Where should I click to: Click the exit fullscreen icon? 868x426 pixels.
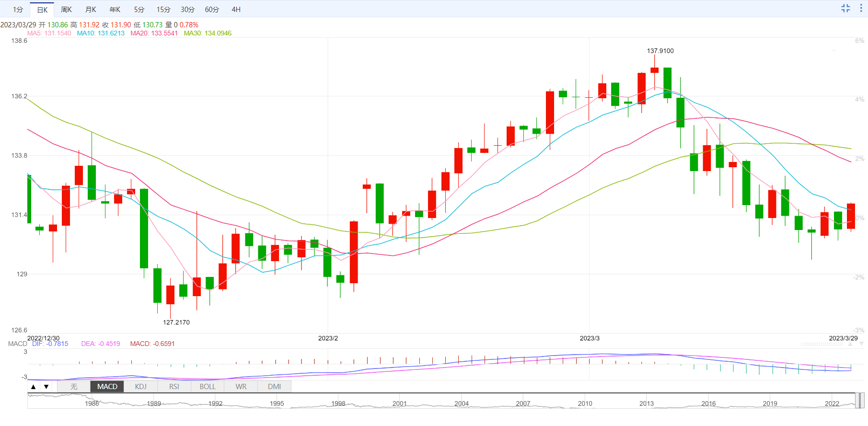click(x=845, y=8)
